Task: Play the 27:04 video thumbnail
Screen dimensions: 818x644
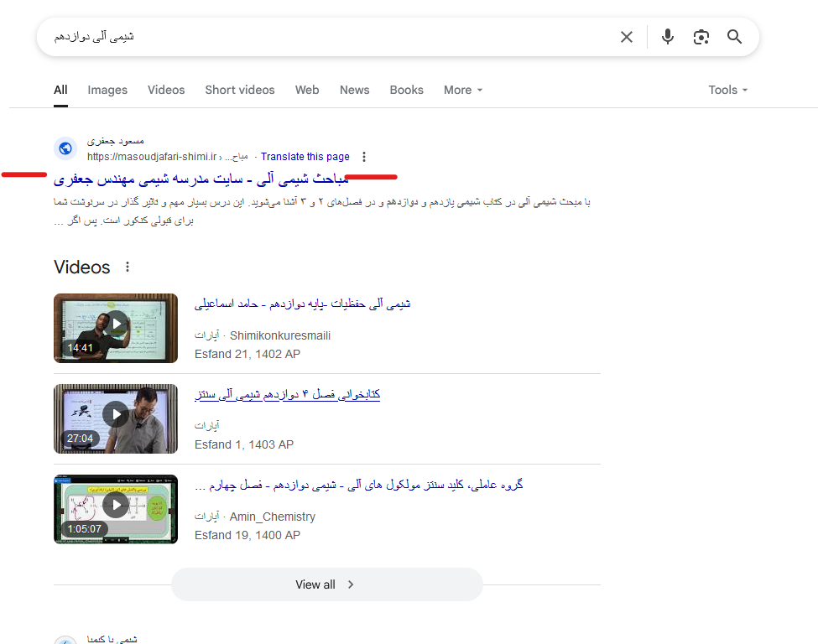Action: (x=116, y=418)
